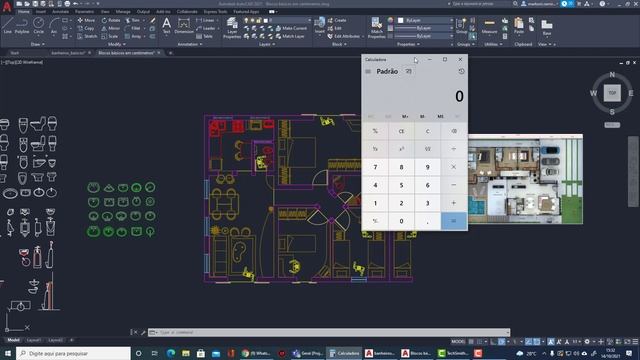Click the Group tool

[x=462, y=26]
